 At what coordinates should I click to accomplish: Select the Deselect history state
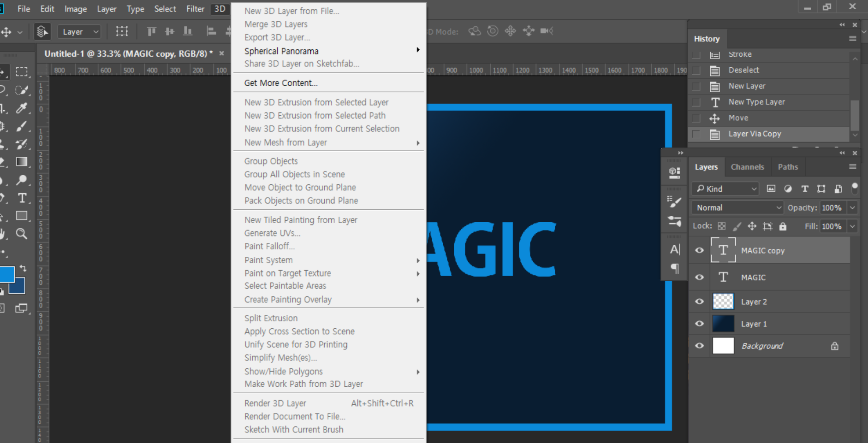point(769,70)
